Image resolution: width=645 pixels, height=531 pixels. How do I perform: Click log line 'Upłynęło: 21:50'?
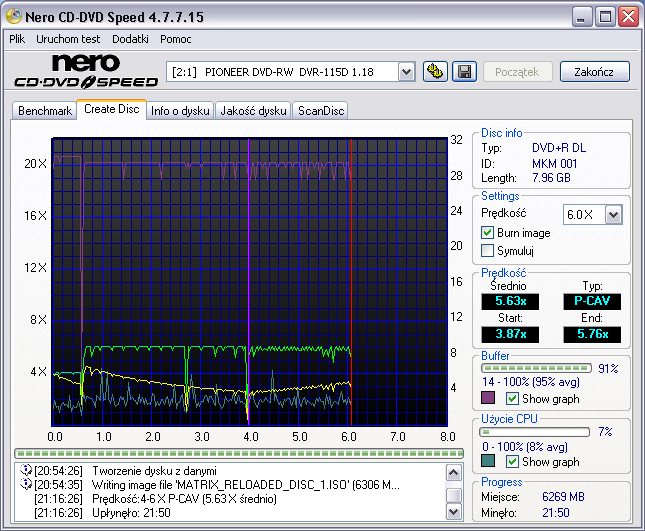[131, 512]
